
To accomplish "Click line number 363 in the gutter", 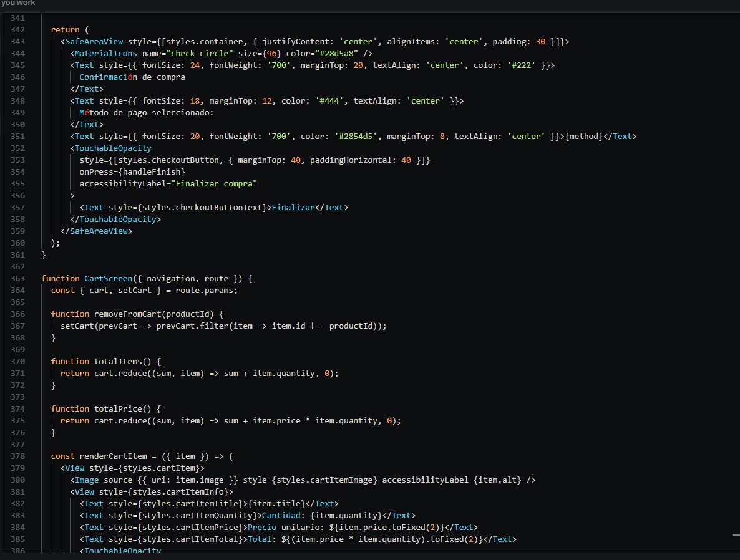I will coord(17,279).
